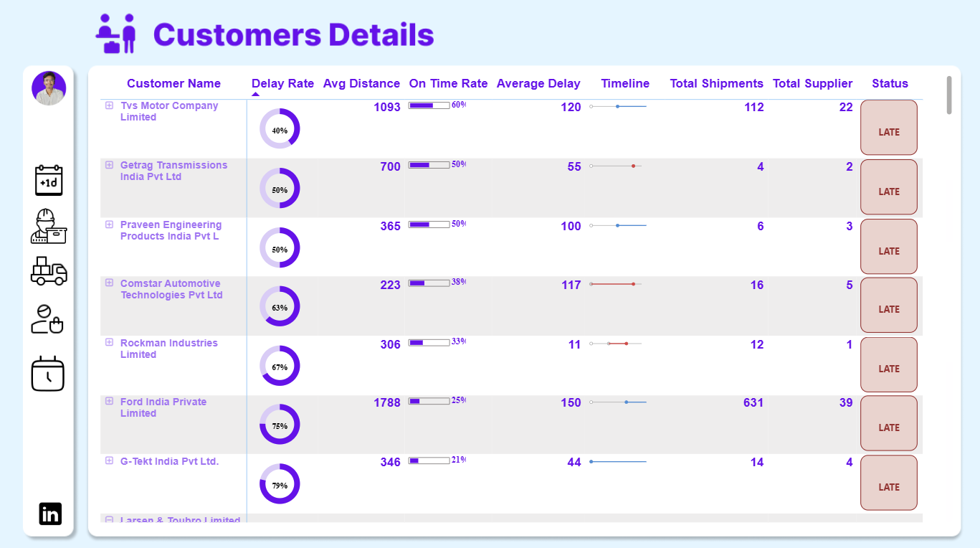The width and height of the screenshot is (980, 548).
Task: Click the Rockman Industries timeline sparkline
Action: pyautogui.click(x=615, y=344)
